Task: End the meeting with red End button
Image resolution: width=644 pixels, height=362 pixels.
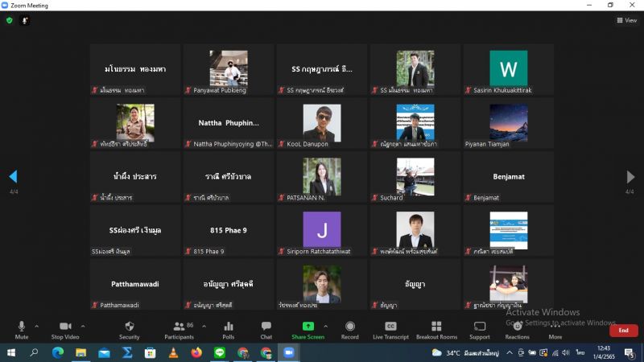Action: coord(623,331)
